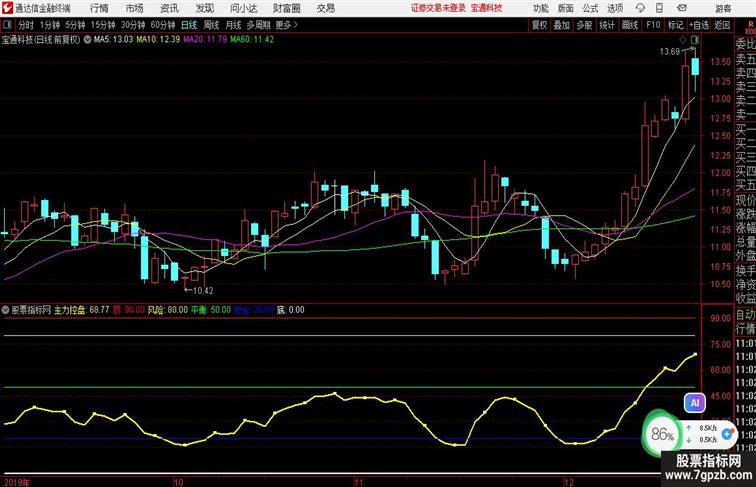
Task: Open the 市场 menu
Action: tap(135, 8)
